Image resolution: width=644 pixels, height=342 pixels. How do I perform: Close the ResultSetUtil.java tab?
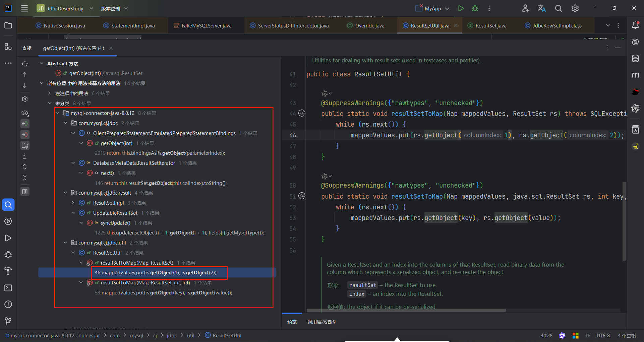tap(456, 25)
